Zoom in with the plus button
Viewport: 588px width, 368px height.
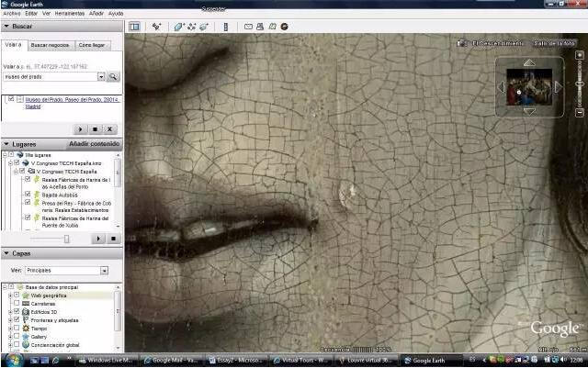tap(580, 55)
